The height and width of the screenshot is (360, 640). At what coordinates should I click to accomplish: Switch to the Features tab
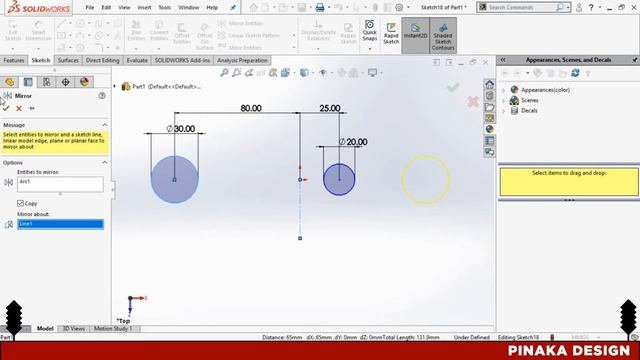14,60
